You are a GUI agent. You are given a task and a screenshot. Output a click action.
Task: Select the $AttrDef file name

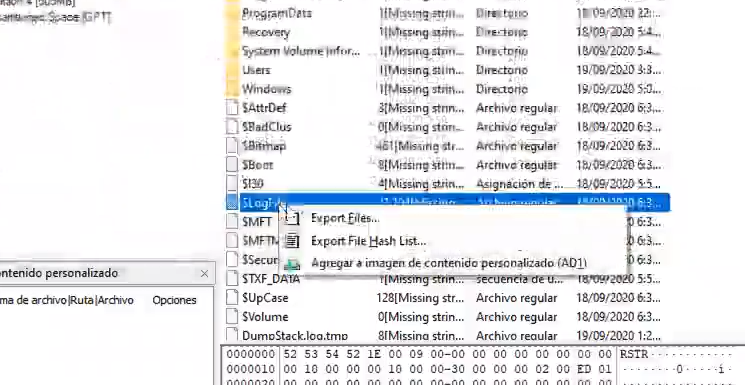pos(264,108)
